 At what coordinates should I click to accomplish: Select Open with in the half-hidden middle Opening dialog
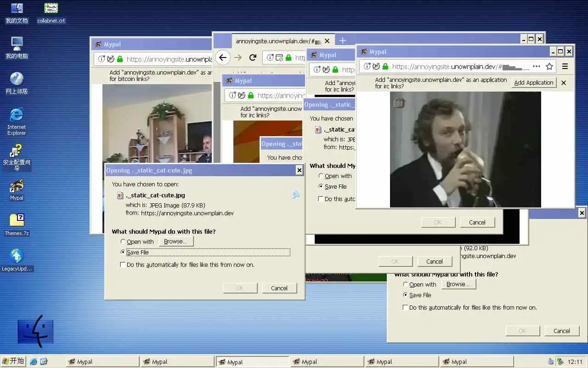click(x=335, y=176)
